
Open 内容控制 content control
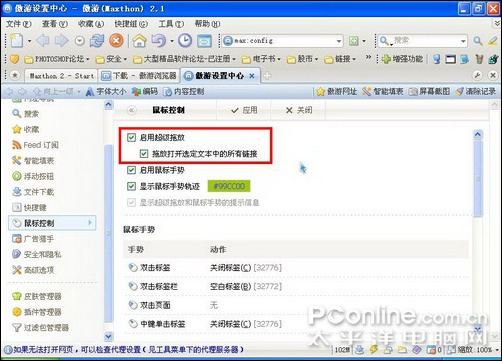(184, 91)
